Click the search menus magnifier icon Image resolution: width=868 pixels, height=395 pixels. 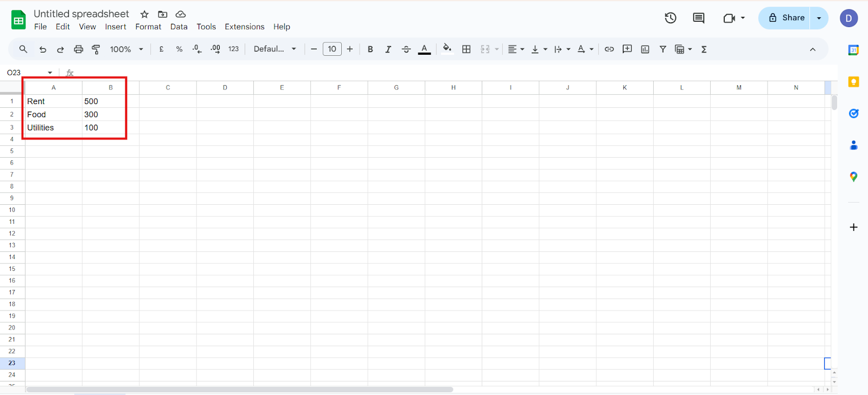coord(23,49)
